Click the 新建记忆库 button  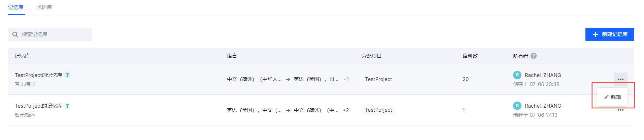pos(609,34)
